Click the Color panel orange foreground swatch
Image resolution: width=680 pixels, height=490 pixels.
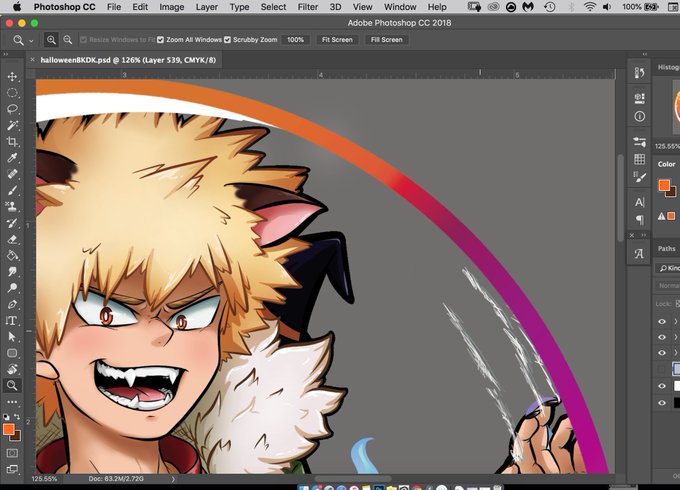point(664,185)
